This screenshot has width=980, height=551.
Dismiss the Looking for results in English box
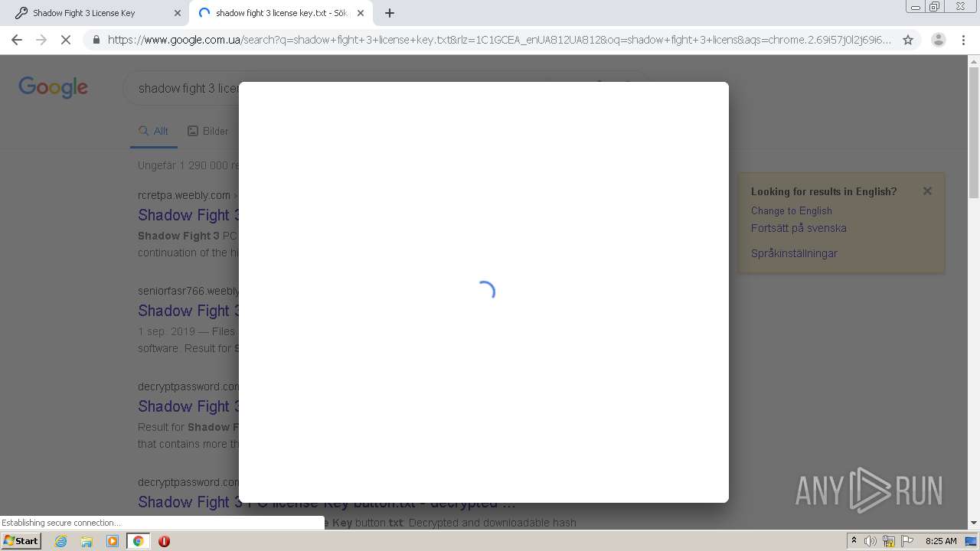tap(927, 191)
